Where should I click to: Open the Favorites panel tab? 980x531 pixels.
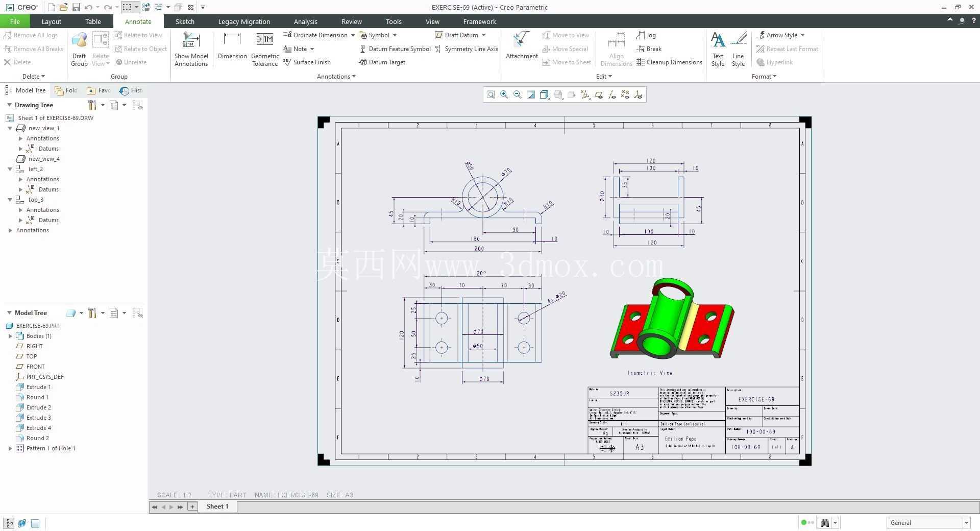click(99, 90)
